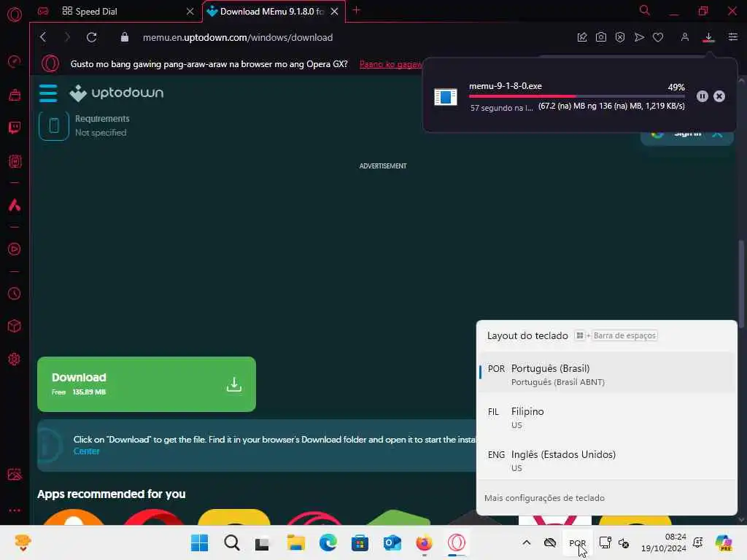Open the profile account icon

click(684, 37)
